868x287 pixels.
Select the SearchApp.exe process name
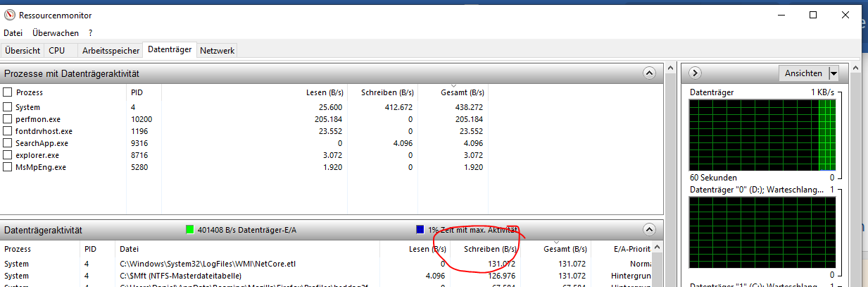[x=41, y=143]
